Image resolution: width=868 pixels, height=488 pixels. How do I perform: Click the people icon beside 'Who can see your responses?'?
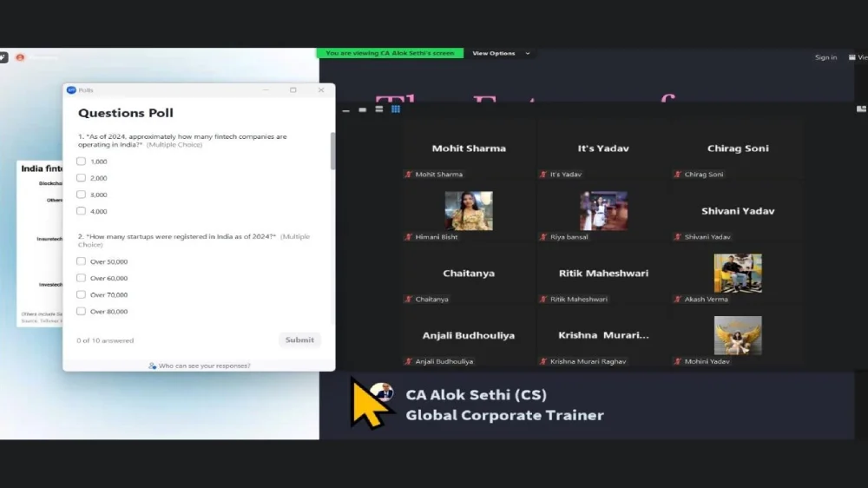pos(153,366)
